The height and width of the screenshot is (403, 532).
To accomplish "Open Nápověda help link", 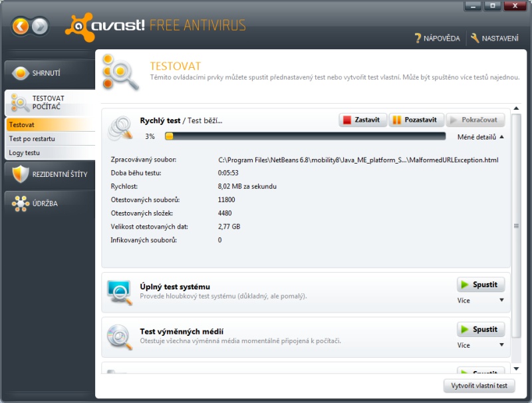I will [x=438, y=39].
